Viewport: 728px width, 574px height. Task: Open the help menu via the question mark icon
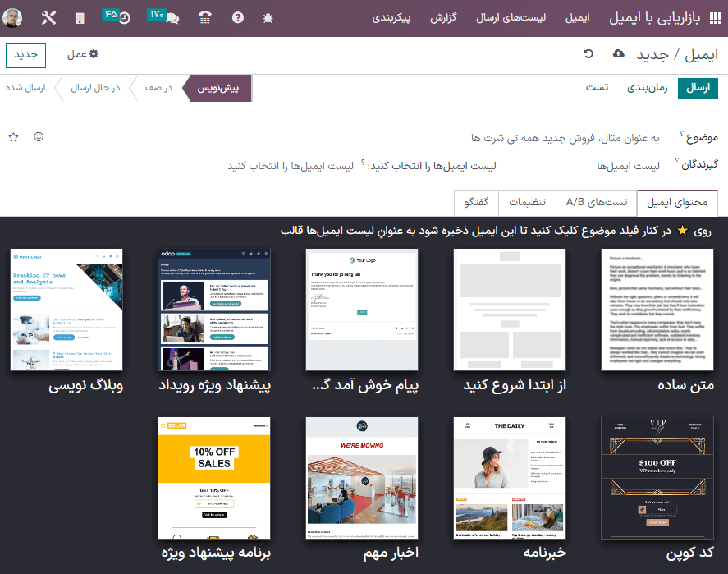tap(237, 16)
